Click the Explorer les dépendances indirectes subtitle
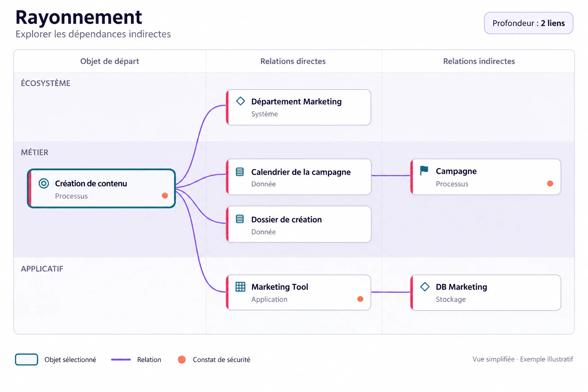 93,34
